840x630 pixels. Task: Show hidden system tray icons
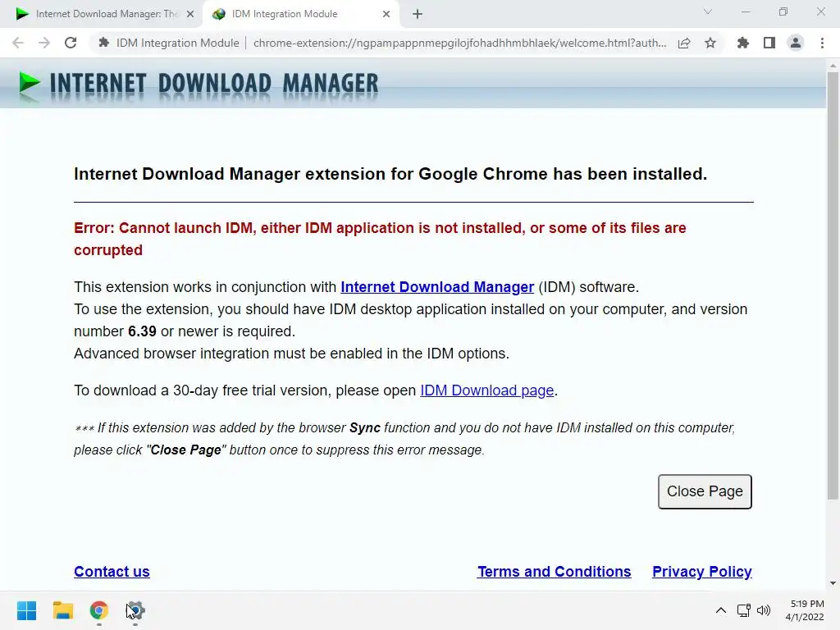(x=721, y=610)
